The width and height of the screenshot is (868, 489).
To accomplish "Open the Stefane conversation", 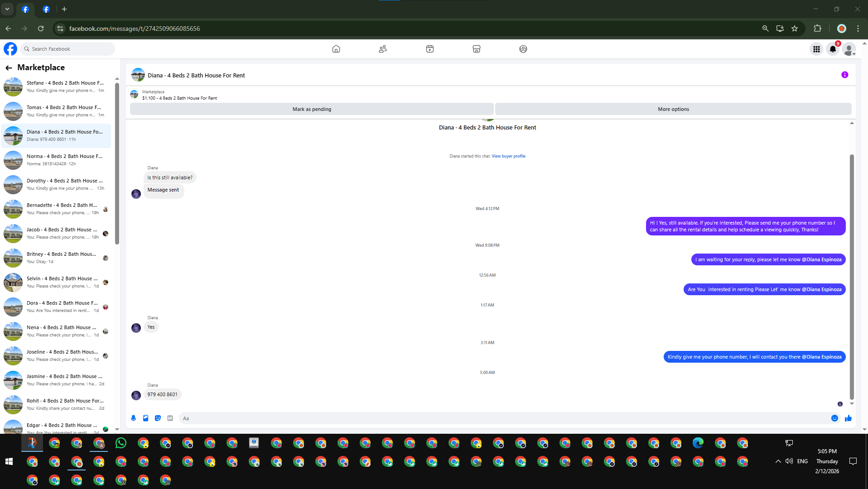I will click(x=56, y=87).
